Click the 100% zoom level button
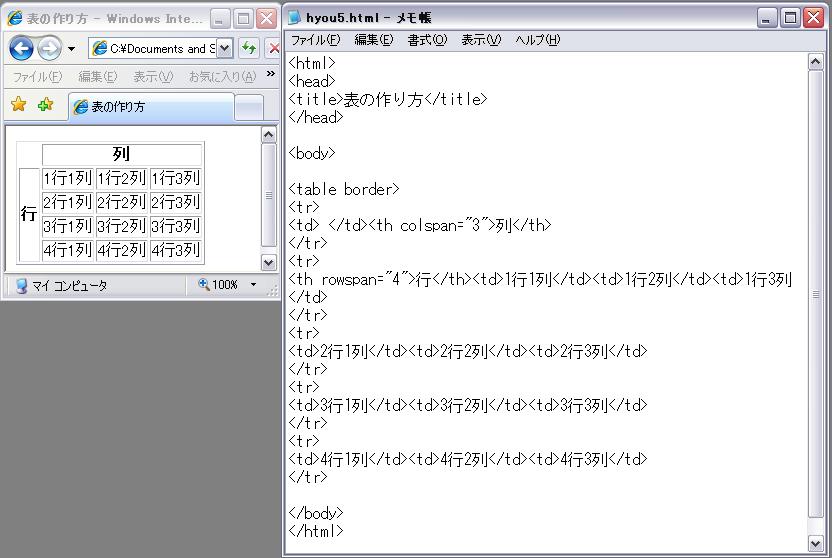The height and width of the screenshot is (558, 832). (218, 285)
